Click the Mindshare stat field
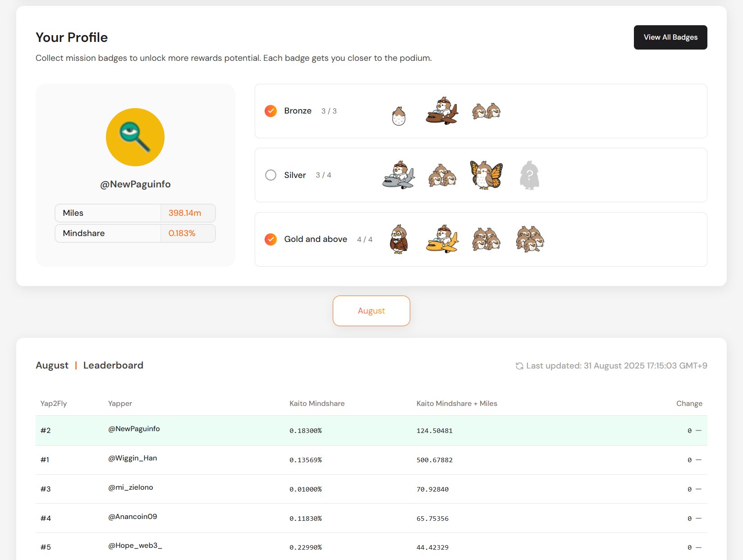The height and width of the screenshot is (560, 743). [x=135, y=233]
